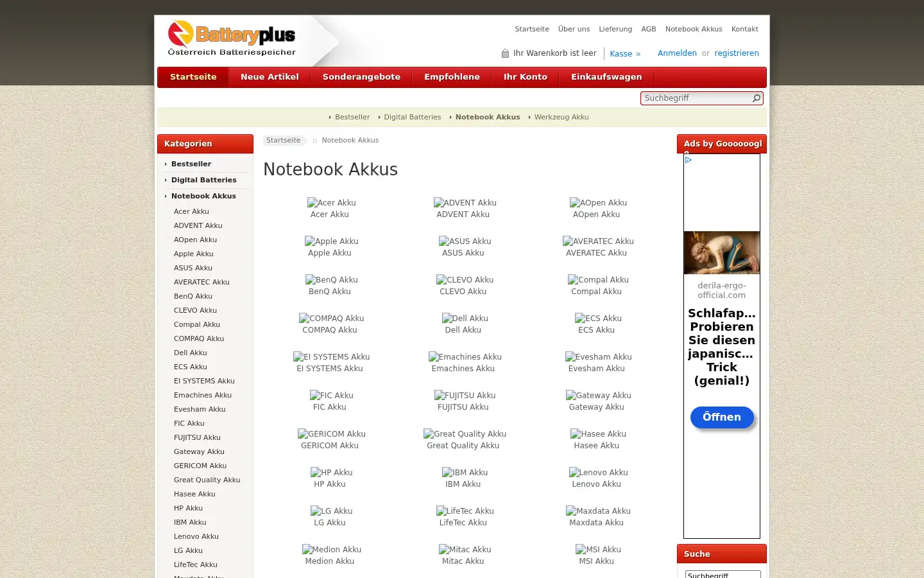Click the Evesham Akku text link in grid
The width and height of the screenshot is (924, 578).
pos(597,369)
